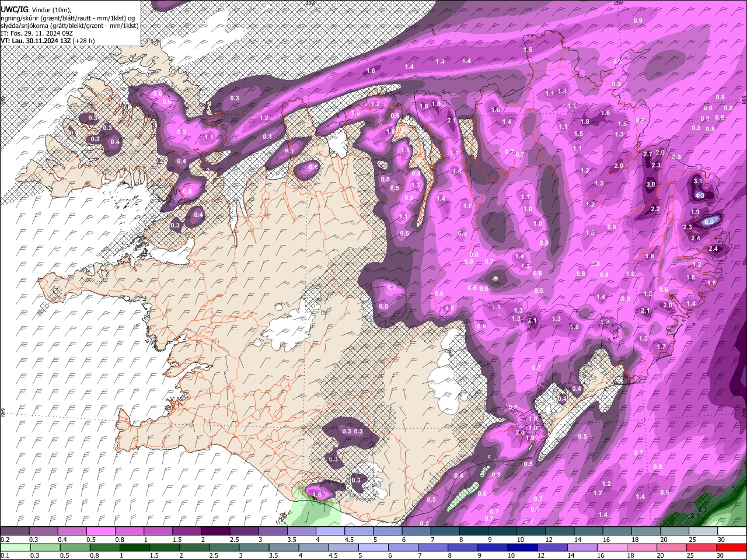Image resolution: width=747 pixels, height=560 pixels.
Task: Click the '20W' longitude label
Action: click(x=310, y=3)
